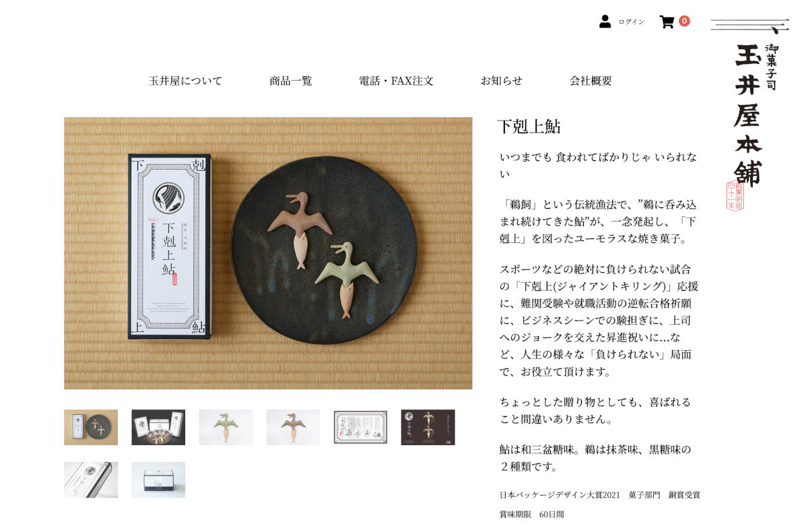View the white gift box thumbnail
The image size is (808, 532).
click(158, 479)
